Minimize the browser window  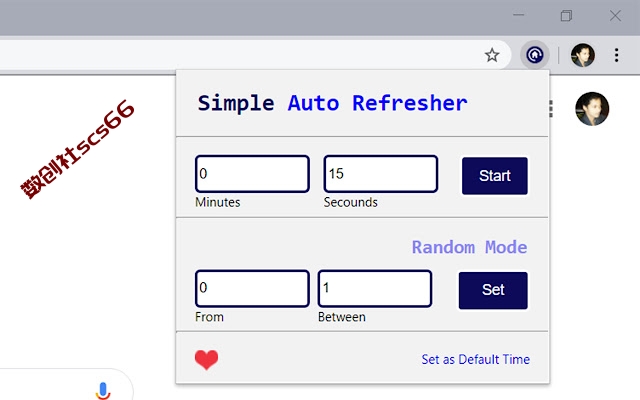coord(519,15)
